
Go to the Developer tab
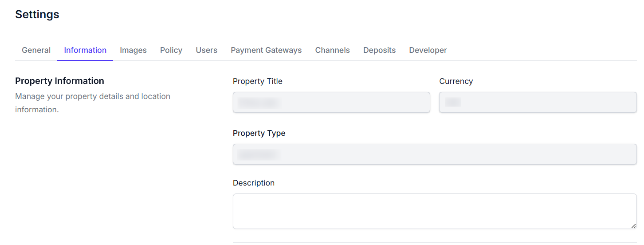tap(428, 50)
